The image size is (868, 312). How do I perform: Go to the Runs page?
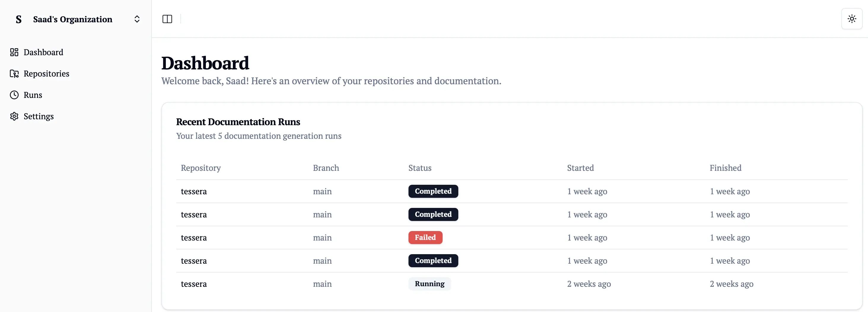tap(33, 95)
